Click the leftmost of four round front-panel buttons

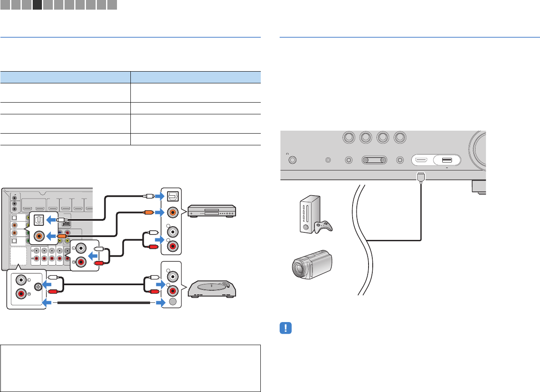348,137
